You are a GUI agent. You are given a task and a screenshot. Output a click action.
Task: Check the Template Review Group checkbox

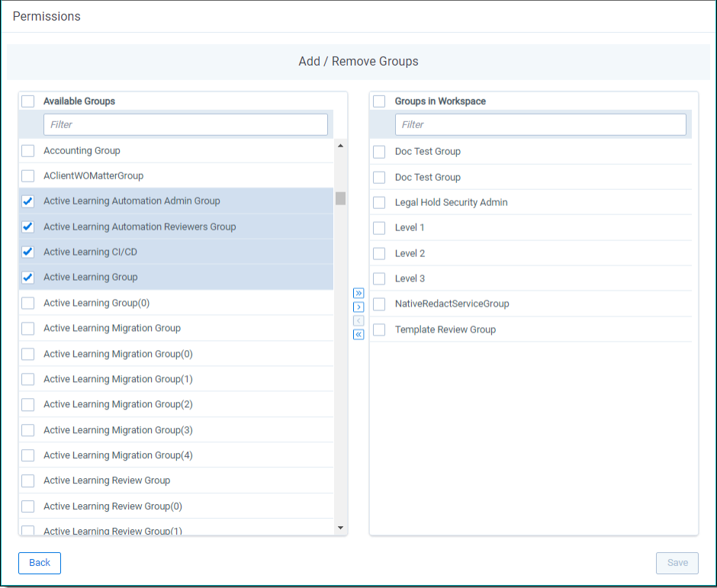tap(379, 329)
